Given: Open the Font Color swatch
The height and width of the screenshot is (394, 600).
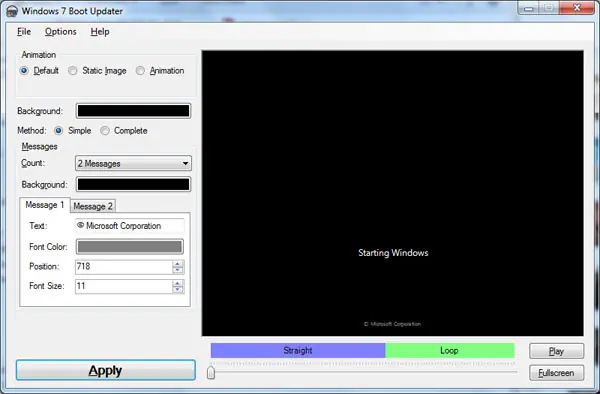Looking at the screenshot, I should (130, 247).
